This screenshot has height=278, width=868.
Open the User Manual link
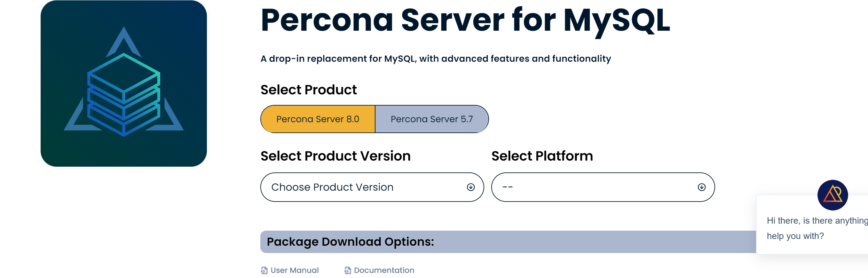pos(294,270)
